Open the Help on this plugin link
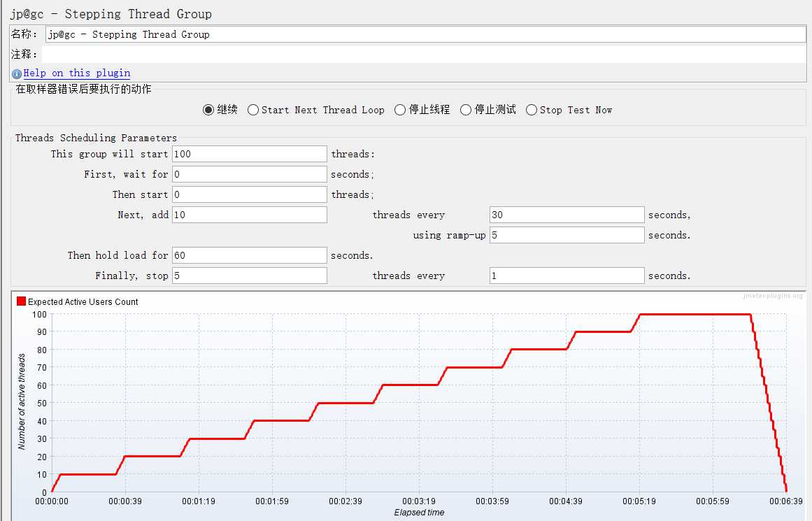This screenshot has width=812, height=521. point(77,73)
